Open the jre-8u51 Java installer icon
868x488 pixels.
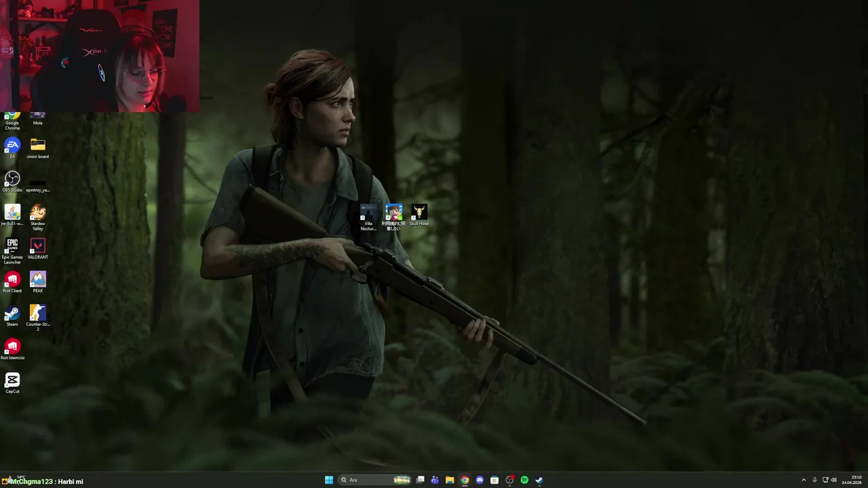click(12, 215)
